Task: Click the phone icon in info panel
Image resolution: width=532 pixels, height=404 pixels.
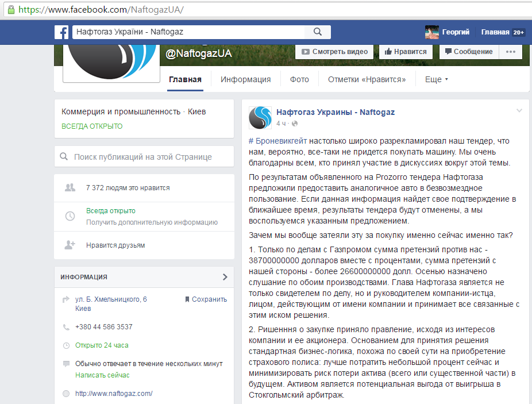Action: coord(66,327)
